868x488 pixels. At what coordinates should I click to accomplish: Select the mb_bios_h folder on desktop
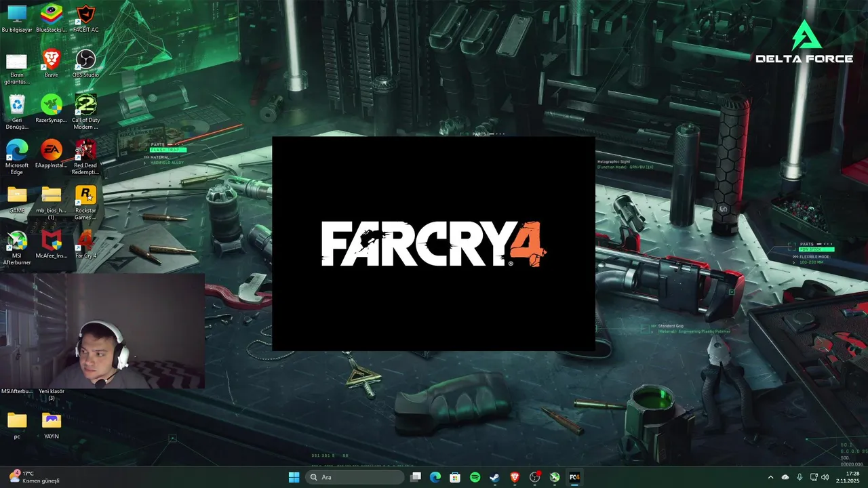52,203
